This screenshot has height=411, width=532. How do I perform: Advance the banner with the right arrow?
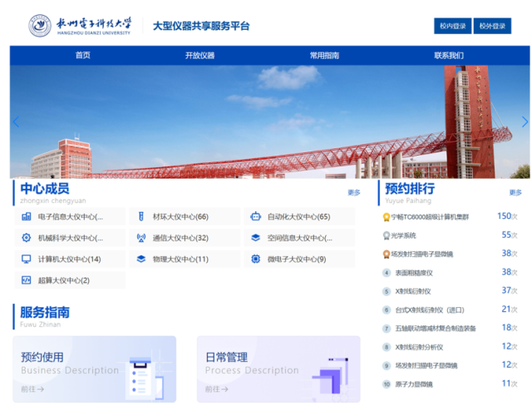[525, 121]
